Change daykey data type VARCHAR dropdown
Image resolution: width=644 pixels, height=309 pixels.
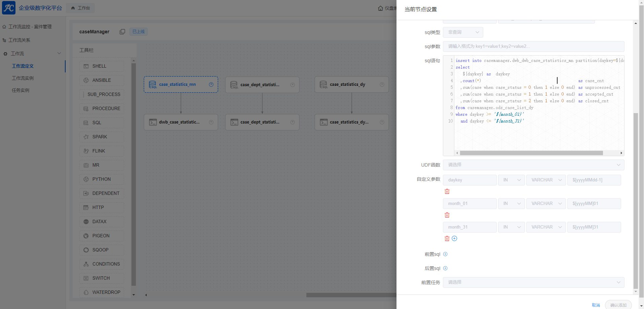pos(546,180)
